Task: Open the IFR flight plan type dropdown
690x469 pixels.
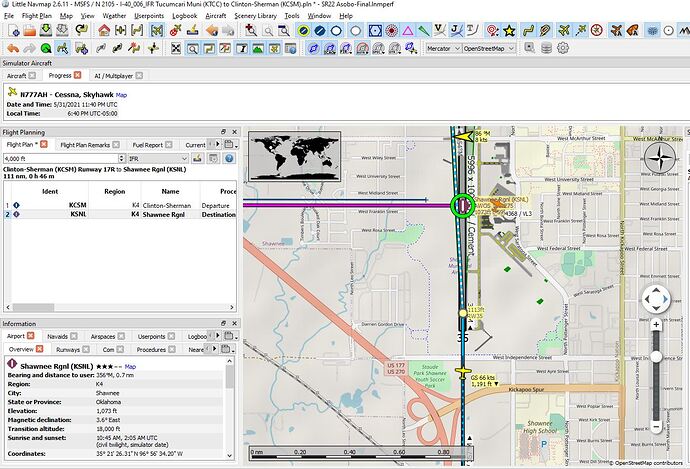Action: (158, 158)
